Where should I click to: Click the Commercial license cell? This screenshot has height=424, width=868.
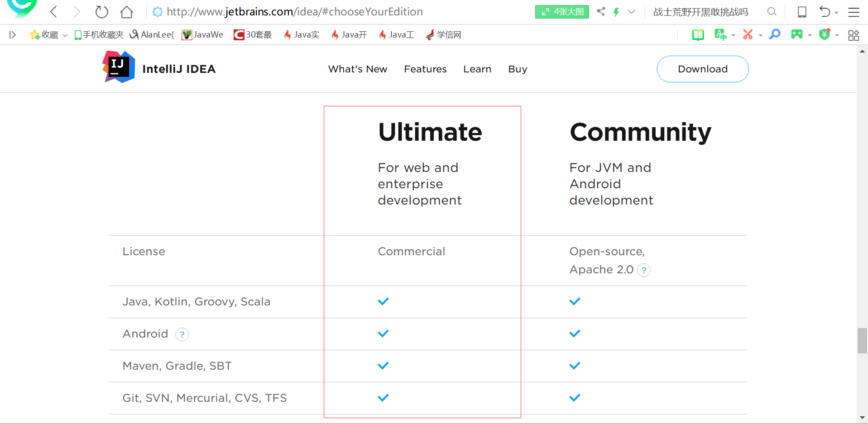tap(412, 251)
